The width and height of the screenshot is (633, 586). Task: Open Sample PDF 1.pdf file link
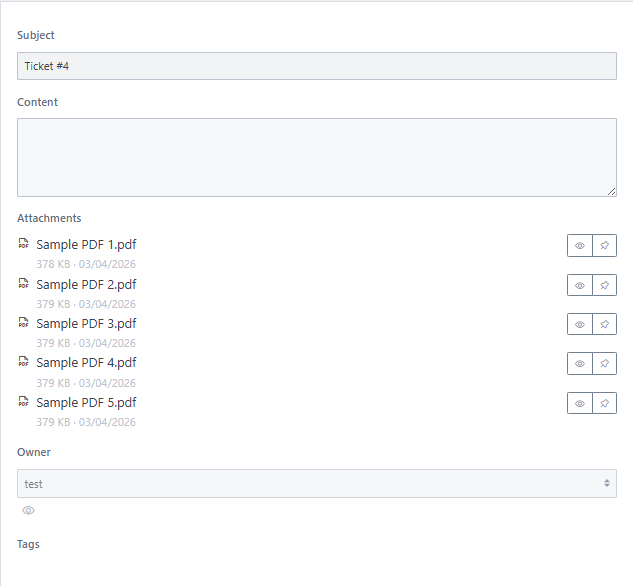[x=86, y=245]
